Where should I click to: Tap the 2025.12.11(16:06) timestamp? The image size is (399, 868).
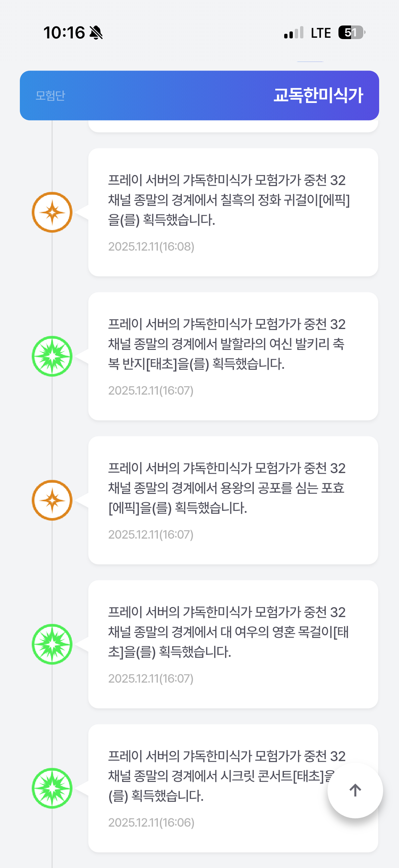(151, 823)
